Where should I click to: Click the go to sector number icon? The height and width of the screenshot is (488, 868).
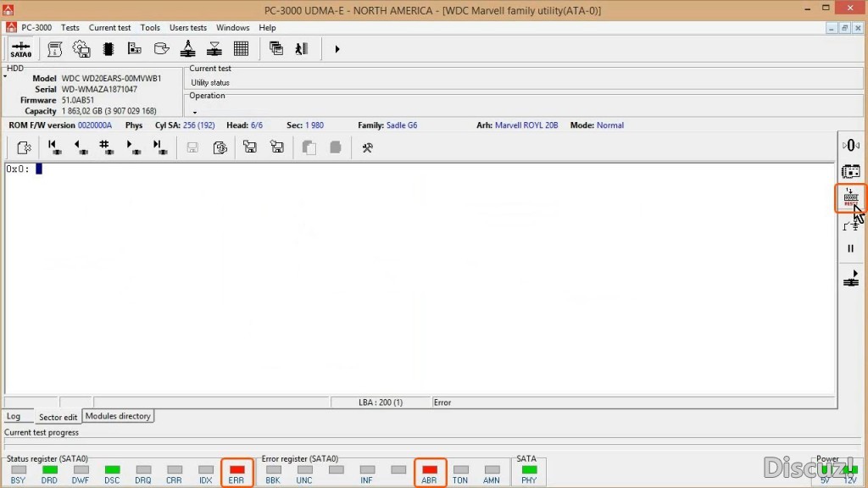[x=106, y=147]
